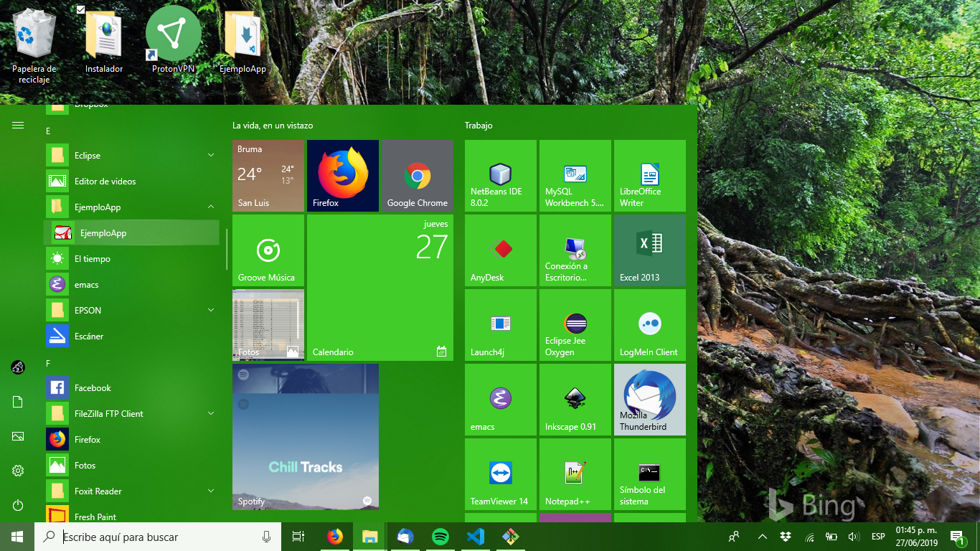
Task: Open Fresh Paint in the app list
Action: (x=133, y=515)
